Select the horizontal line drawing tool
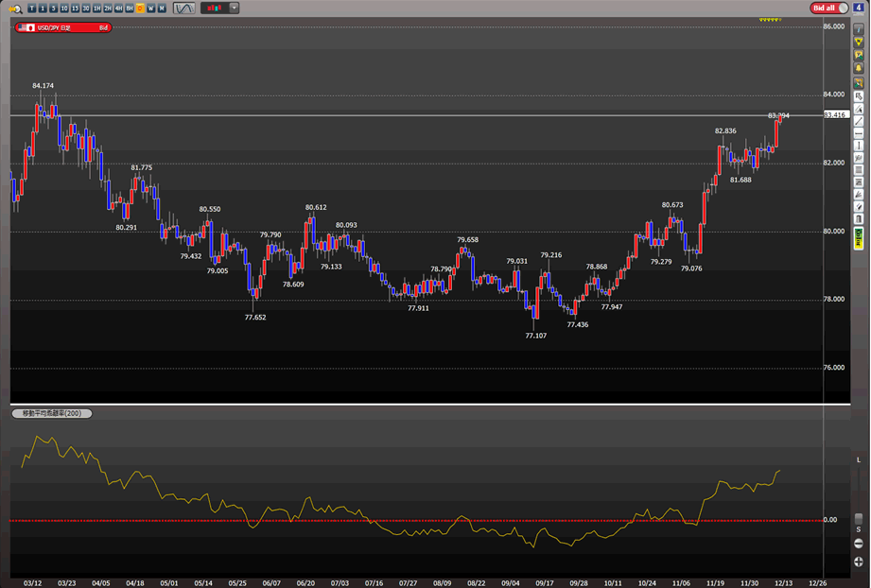This screenshot has width=871, height=588. pos(859,133)
